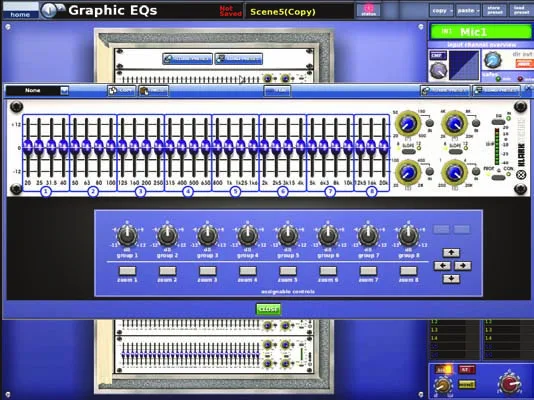Click the up arrow navigation button
Image resolution: width=534 pixels, height=400 pixels.
[451, 253]
